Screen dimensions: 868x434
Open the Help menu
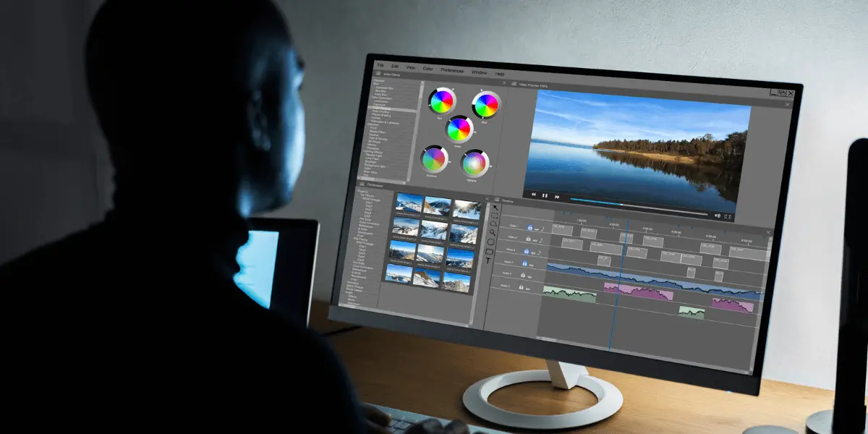(500, 74)
